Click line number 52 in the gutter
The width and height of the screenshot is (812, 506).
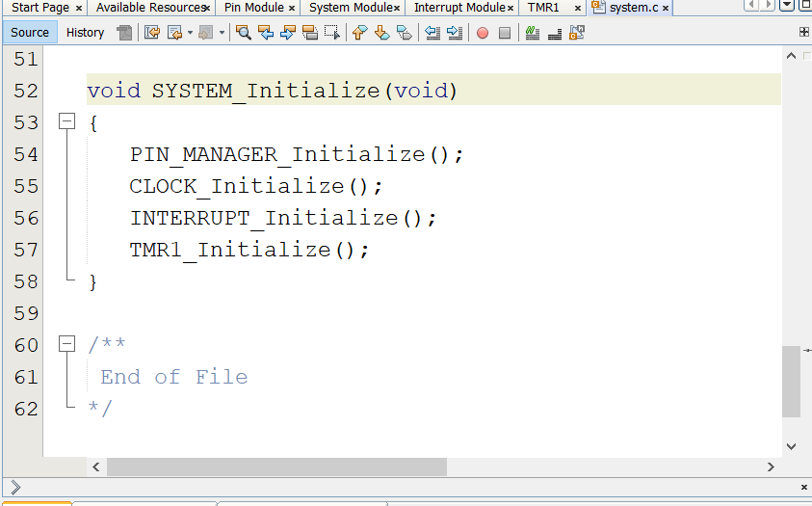pos(26,92)
